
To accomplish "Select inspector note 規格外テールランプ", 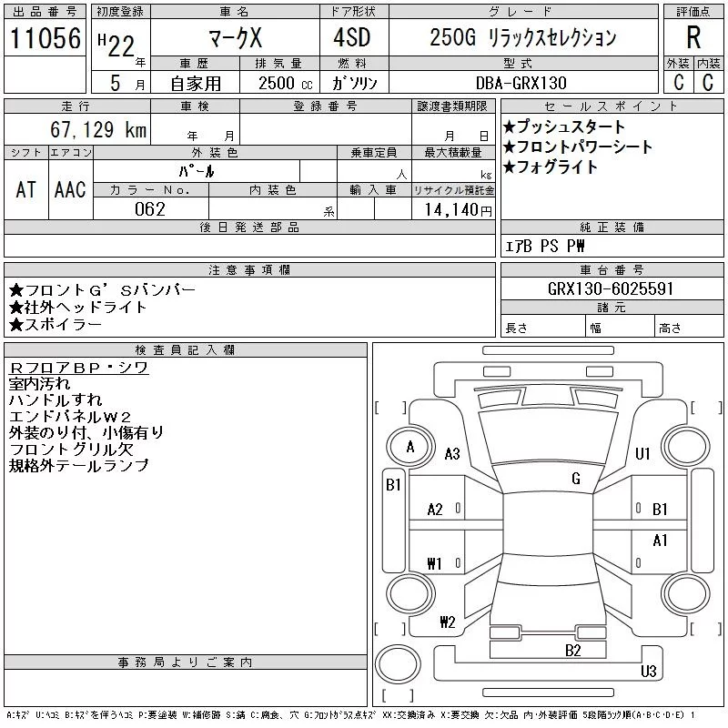I will click(x=78, y=465).
